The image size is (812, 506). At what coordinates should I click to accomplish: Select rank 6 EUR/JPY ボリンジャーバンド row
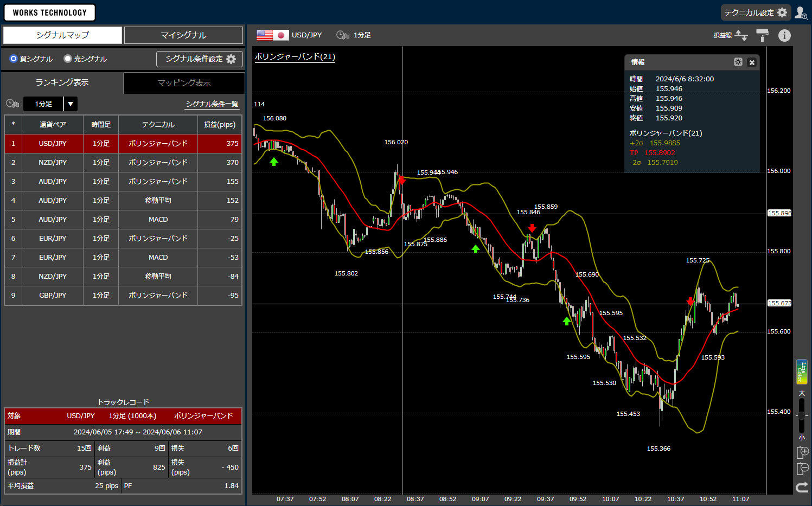123,239
